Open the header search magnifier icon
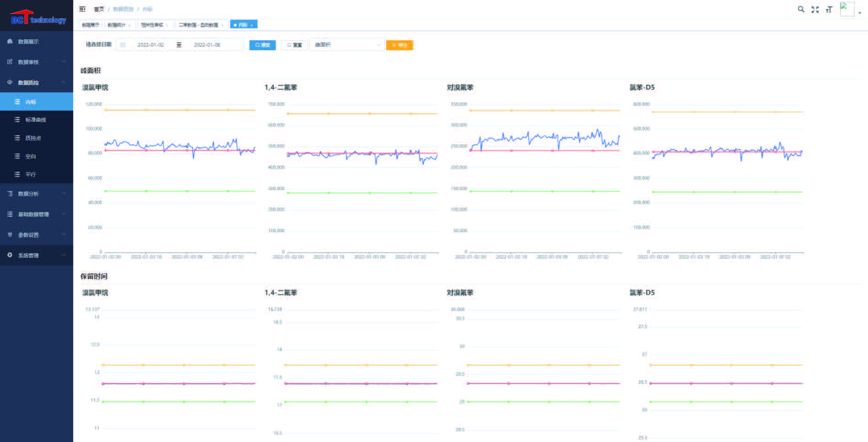The image size is (868, 442). pos(801,9)
